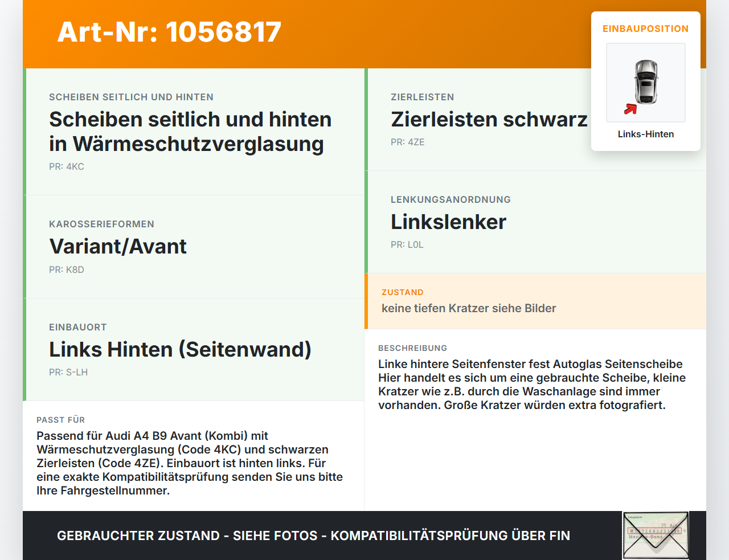Viewport: 729px width, 560px height.
Task: Click the code 'PR: 4KC'
Action: pos(67,166)
